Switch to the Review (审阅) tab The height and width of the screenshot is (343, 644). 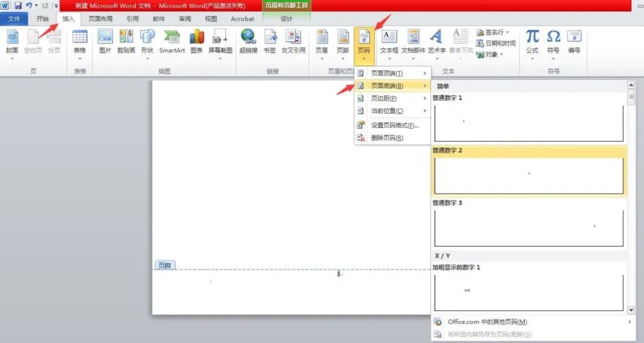pos(185,19)
